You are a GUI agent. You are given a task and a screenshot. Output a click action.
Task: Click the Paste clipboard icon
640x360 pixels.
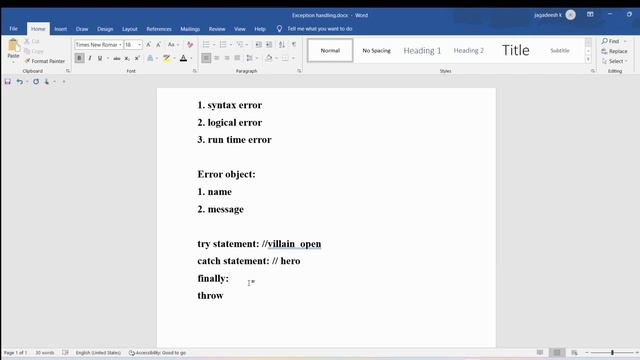(x=13, y=45)
